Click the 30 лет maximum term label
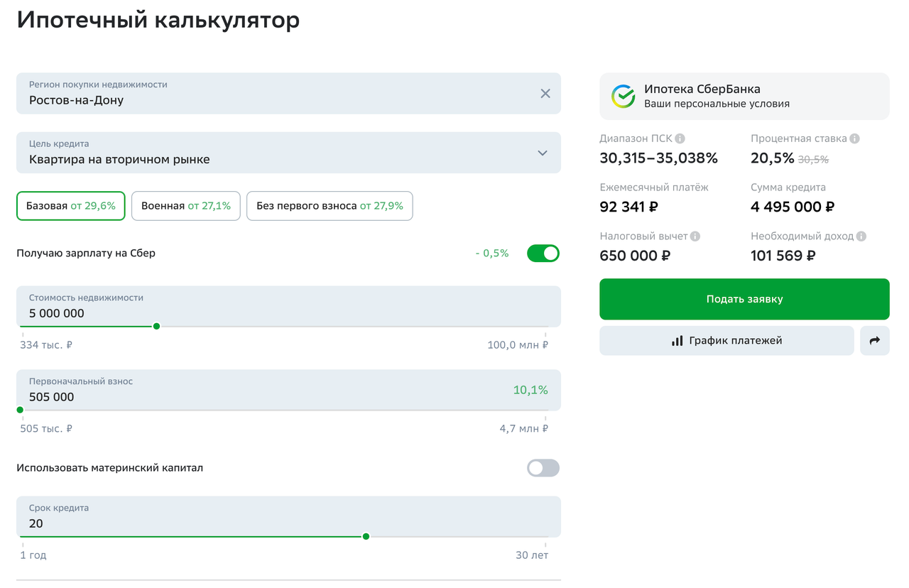The height and width of the screenshot is (588, 909). coord(532,555)
